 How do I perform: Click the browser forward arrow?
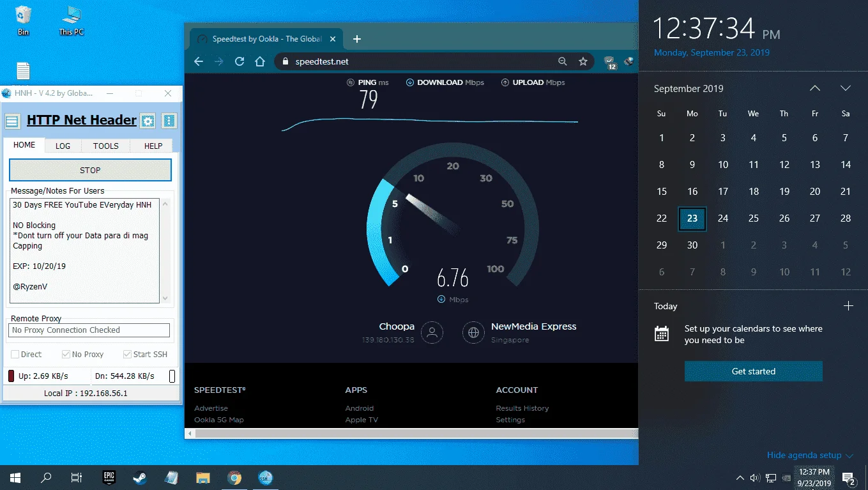pos(219,61)
